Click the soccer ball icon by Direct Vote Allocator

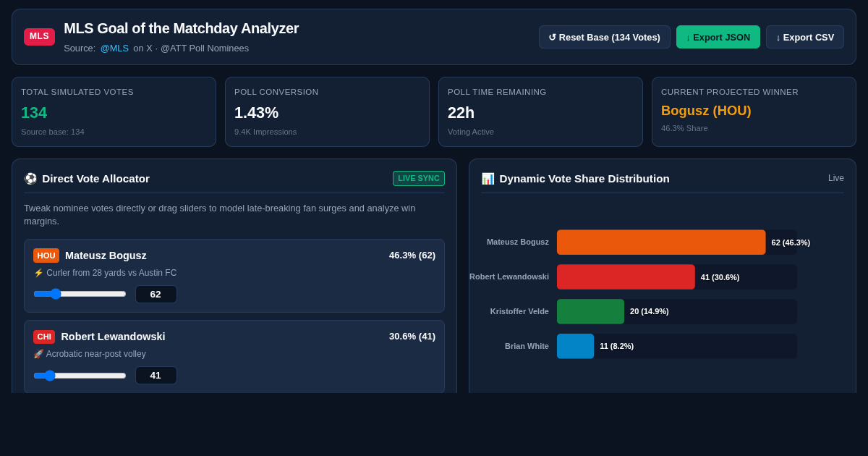tap(30, 179)
